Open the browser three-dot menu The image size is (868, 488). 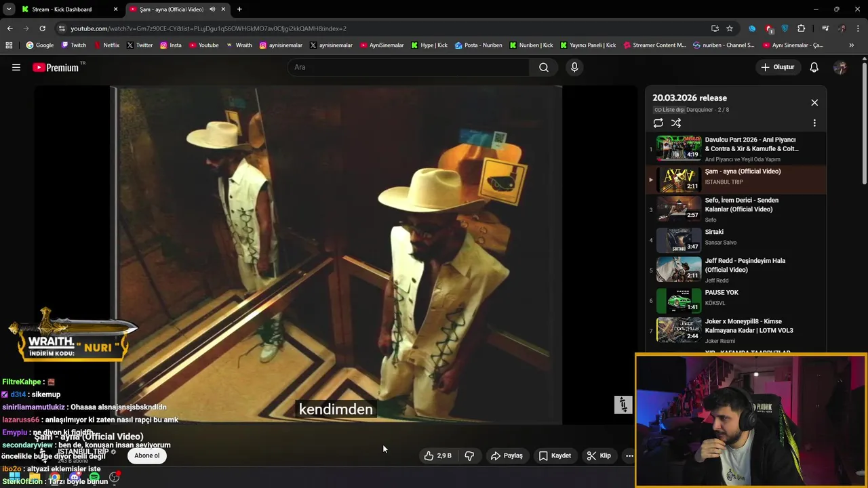[859, 28]
